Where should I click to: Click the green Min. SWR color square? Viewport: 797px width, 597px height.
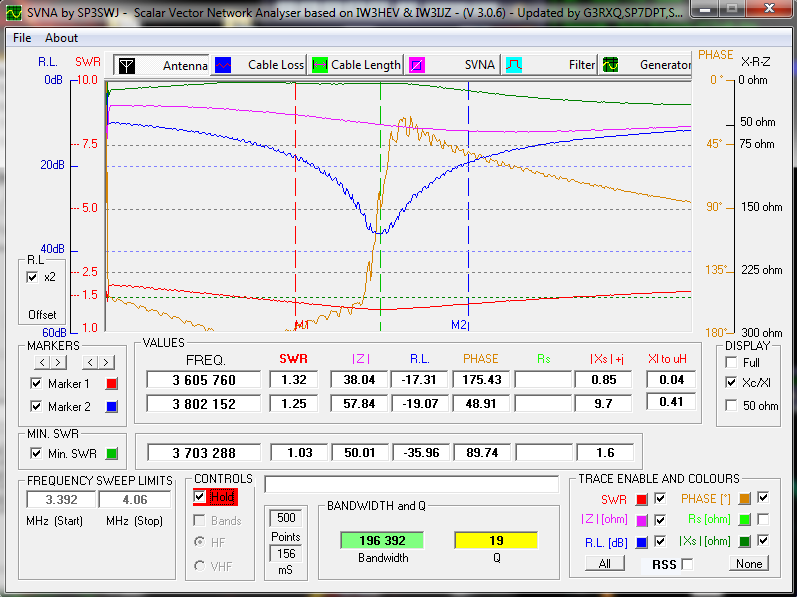click(x=111, y=453)
